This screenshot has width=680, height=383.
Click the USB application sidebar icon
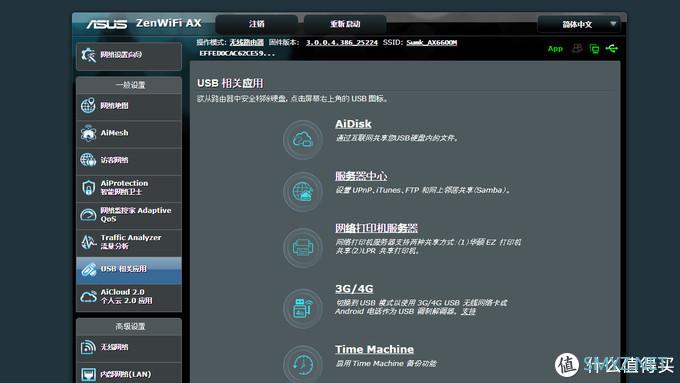pyautogui.click(x=88, y=269)
